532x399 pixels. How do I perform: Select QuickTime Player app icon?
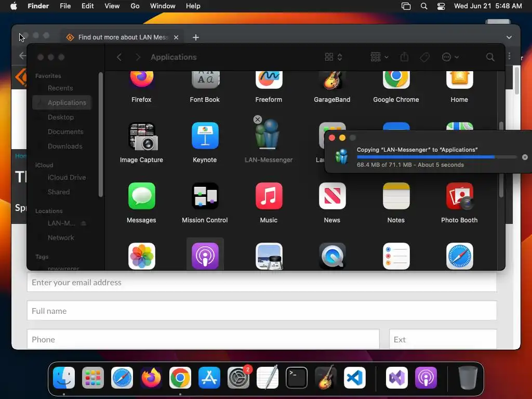tap(332, 256)
